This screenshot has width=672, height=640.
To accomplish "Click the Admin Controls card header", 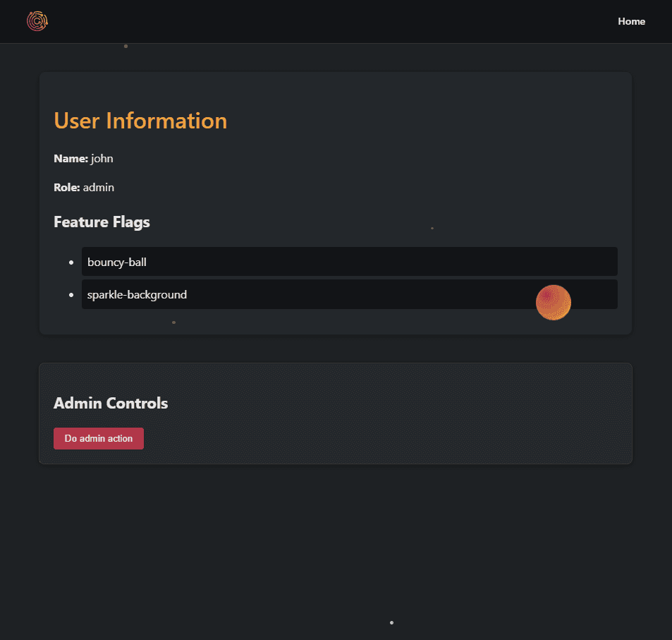I will 111,403.
